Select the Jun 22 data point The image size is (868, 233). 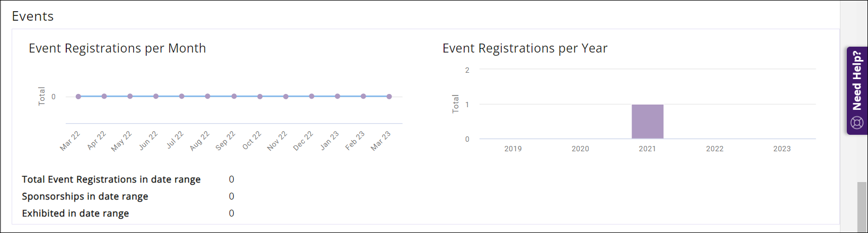156,96
